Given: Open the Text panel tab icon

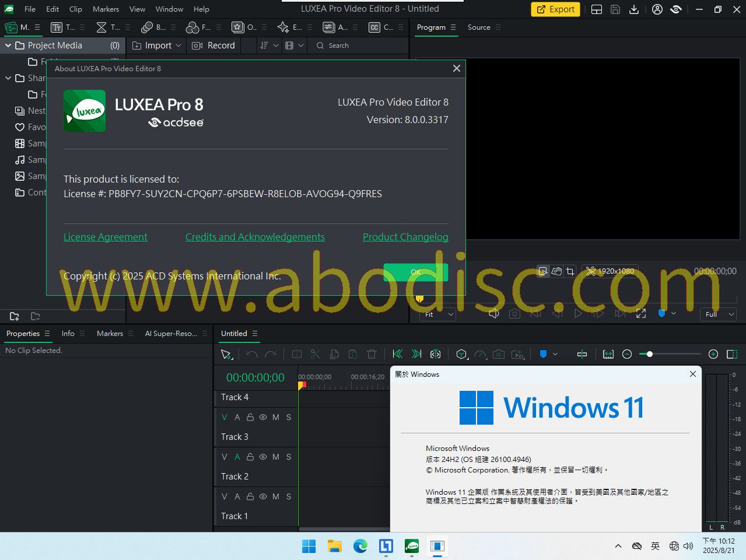Looking at the screenshot, I should 57,27.
